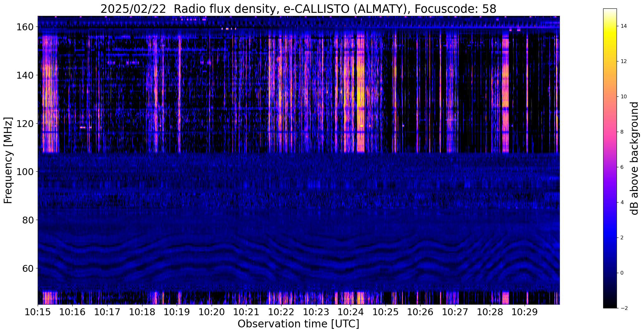This screenshot has width=644, height=333.
Task: Click the 8 colorbar tick label
Action: (622, 132)
